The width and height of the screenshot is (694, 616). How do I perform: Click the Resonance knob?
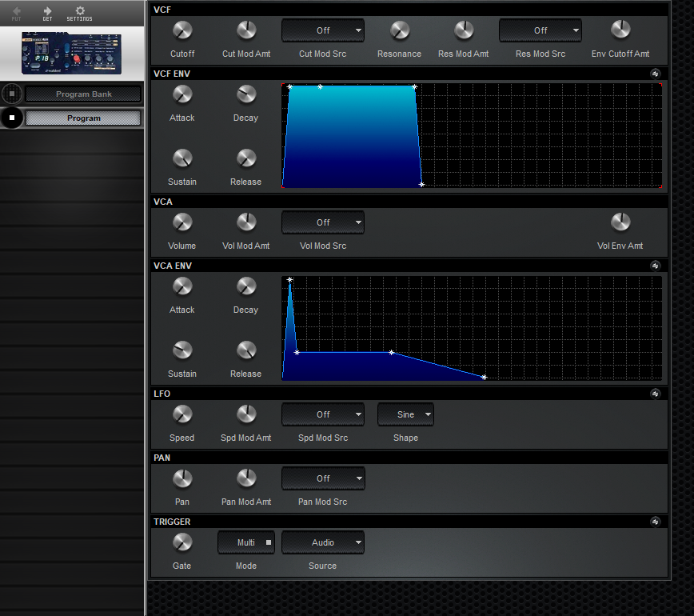click(400, 30)
